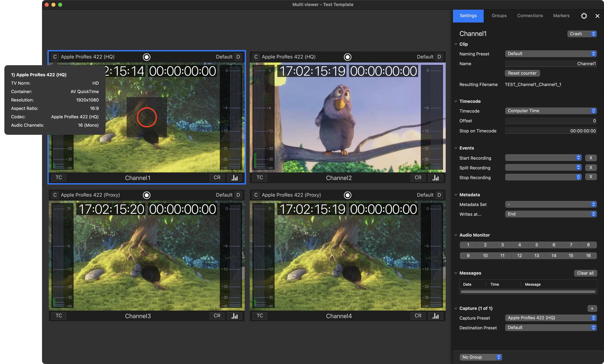The image size is (604, 364).
Task: Toggle CR button on Channel1
Action: tap(217, 178)
